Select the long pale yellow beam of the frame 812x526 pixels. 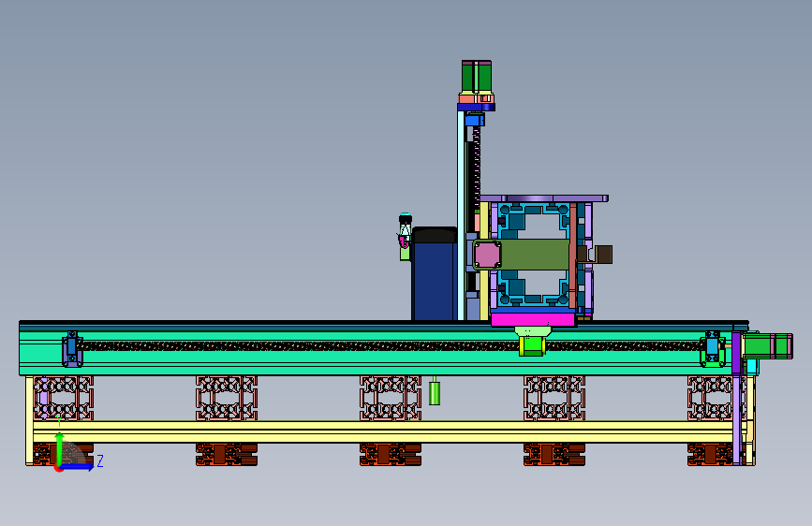383,431
